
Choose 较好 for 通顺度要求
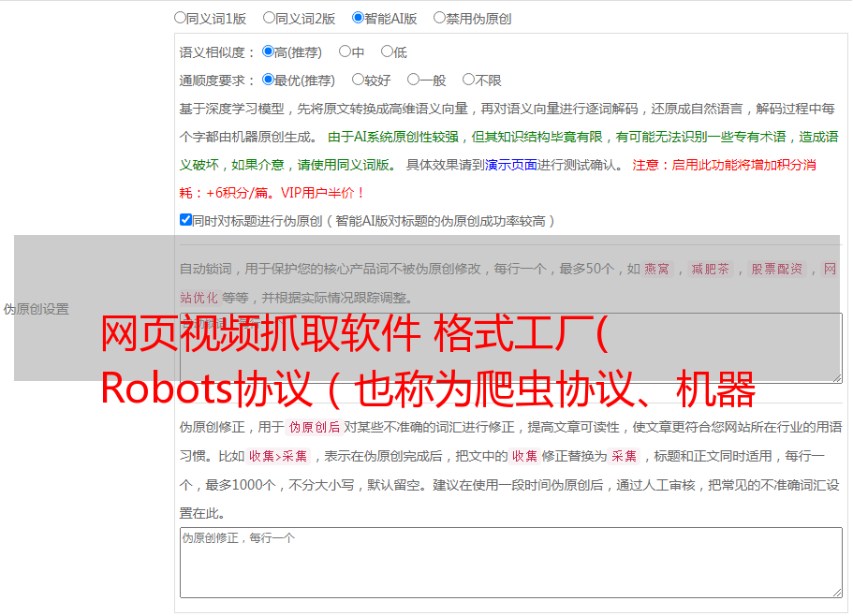pyautogui.click(x=358, y=80)
